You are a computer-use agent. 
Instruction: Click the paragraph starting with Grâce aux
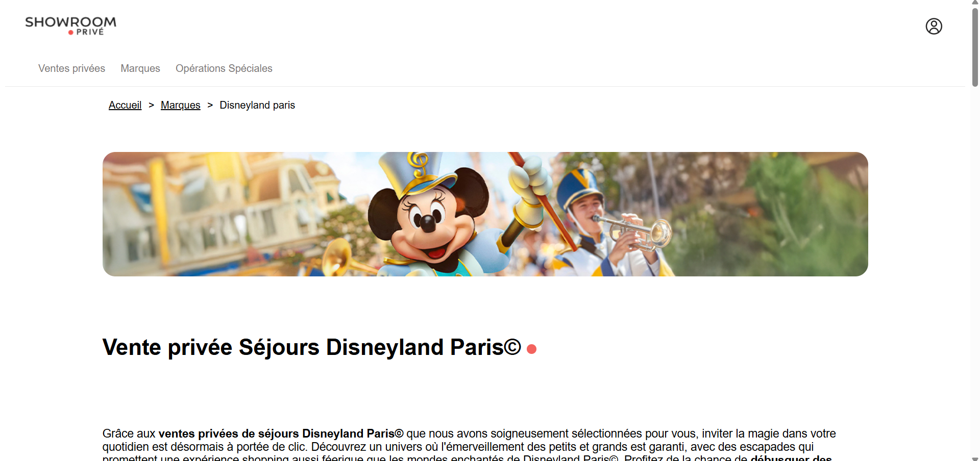(x=469, y=444)
